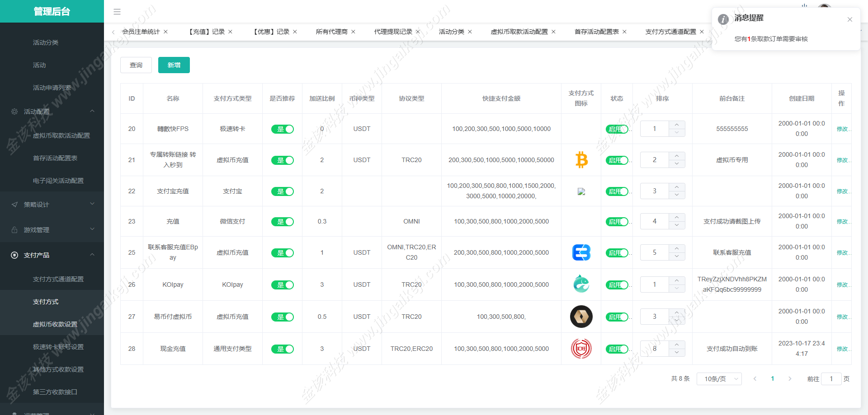Close the 【充值】记录 tab
868x415 pixels.
[230, 32]
